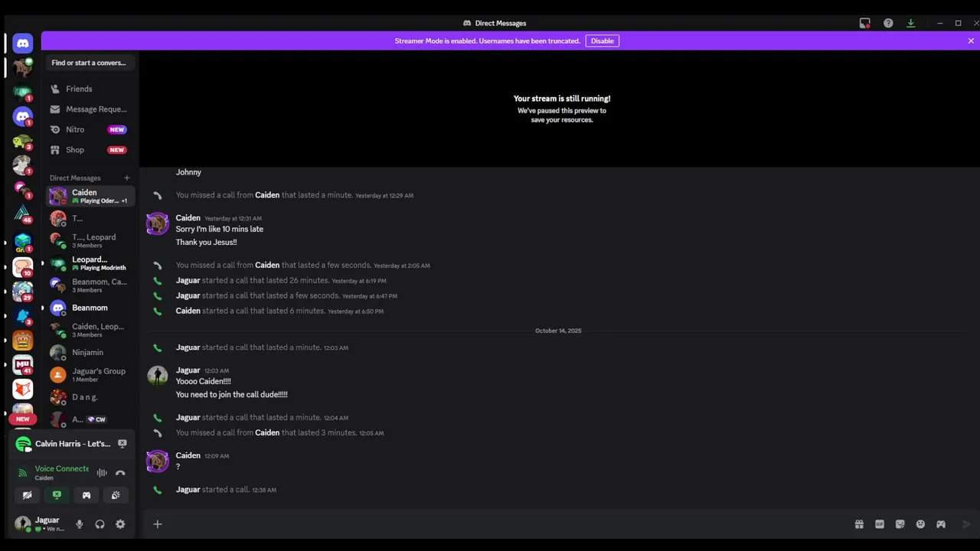This screenshot has width=980, height=551.
Task: Toggle the microphone mute button
Action: pos(79,524)
